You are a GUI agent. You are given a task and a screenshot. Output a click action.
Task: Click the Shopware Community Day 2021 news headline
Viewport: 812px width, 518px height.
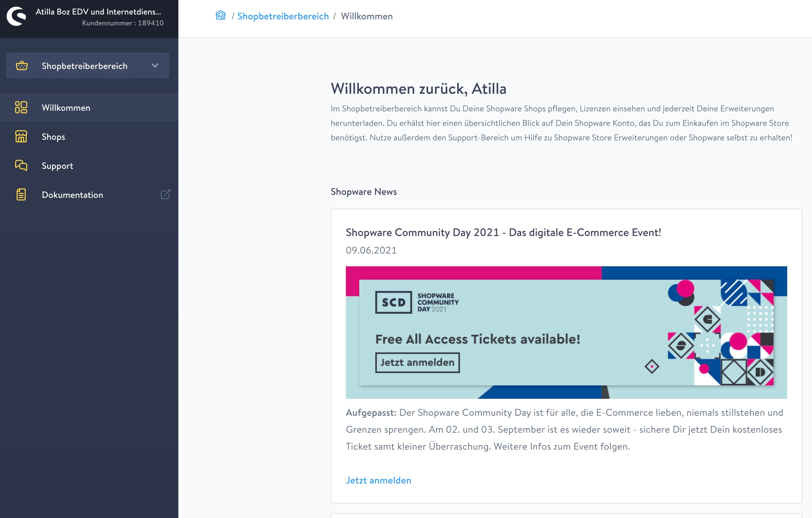pyautogui.click(x=503, y=232)
